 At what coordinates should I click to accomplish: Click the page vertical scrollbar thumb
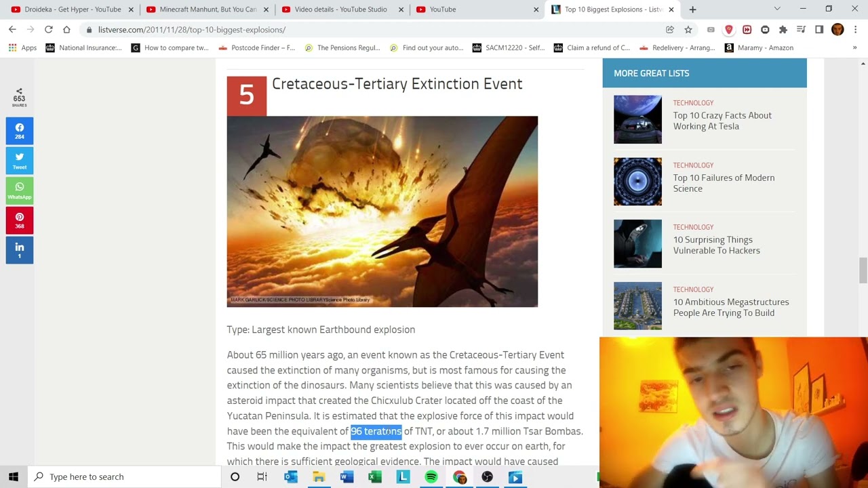(863, 271)
